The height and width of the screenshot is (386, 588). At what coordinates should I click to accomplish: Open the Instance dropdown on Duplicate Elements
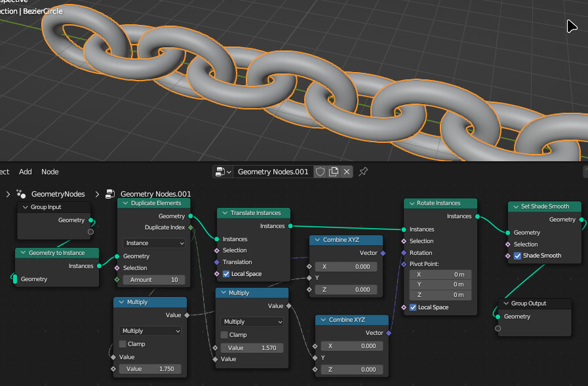pyautogui.click(x=153, y=243)
